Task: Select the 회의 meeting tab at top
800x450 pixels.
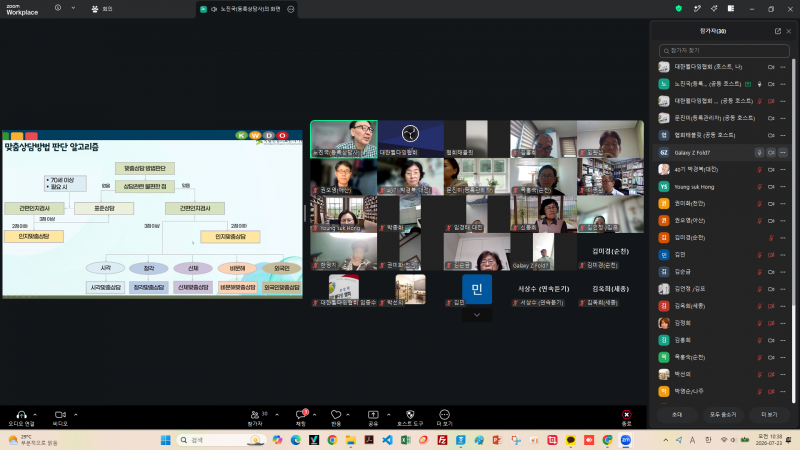Action: coord(102,9)
